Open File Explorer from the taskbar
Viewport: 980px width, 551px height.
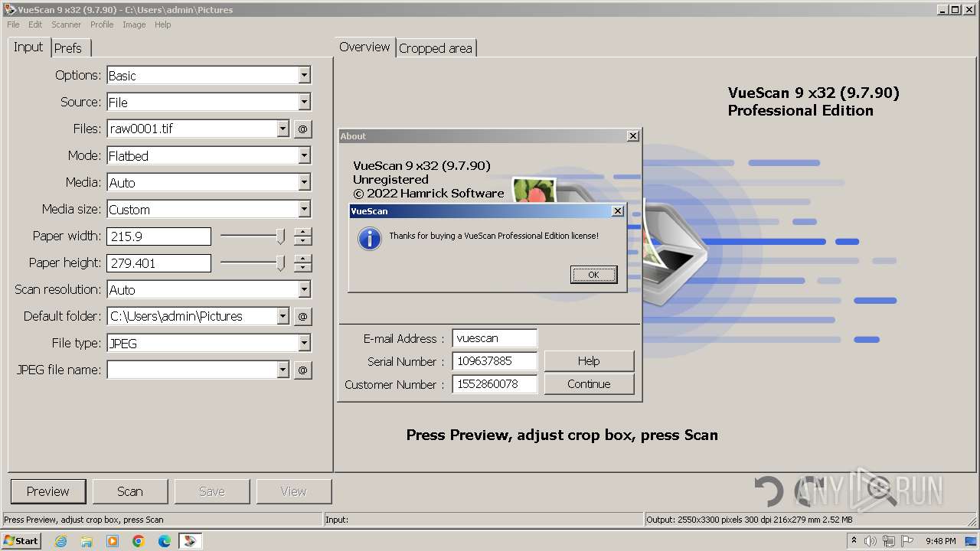point(87,541)
